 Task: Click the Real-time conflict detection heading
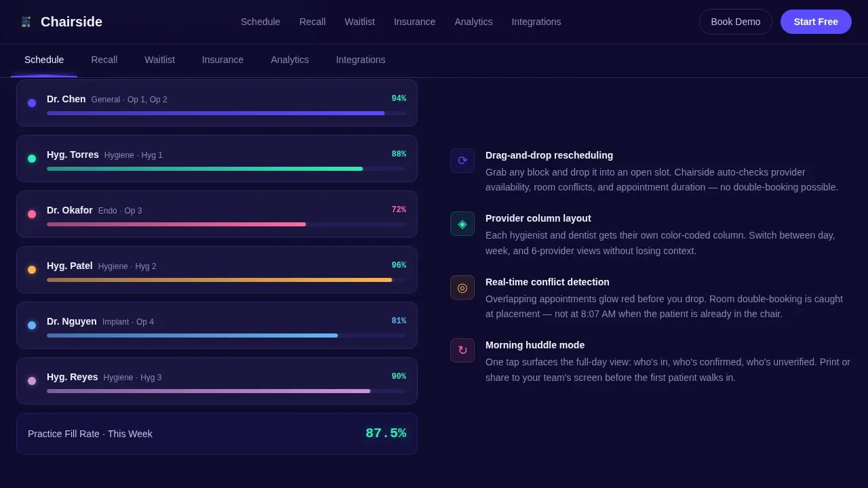coord(547,282)
